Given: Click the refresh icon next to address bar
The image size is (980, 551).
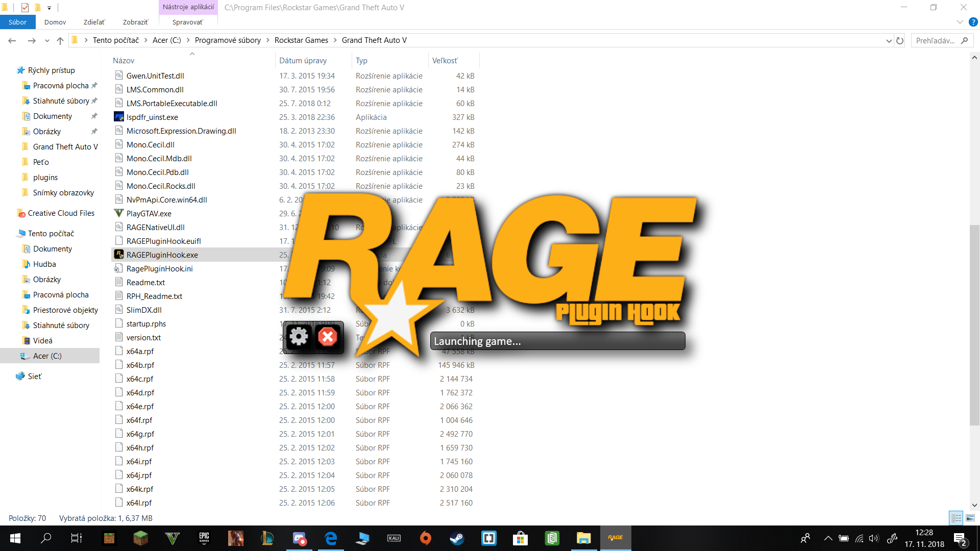Looking at the screenshot, I should point(900,40).
